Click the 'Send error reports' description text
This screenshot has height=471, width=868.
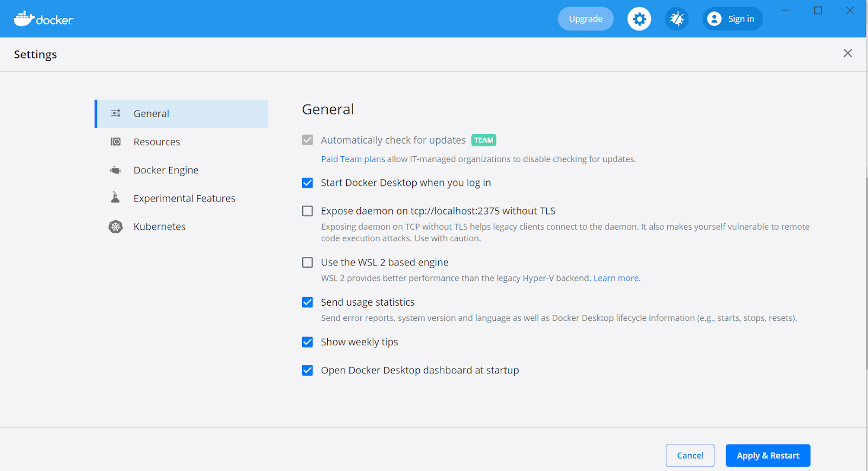(559, 318)
